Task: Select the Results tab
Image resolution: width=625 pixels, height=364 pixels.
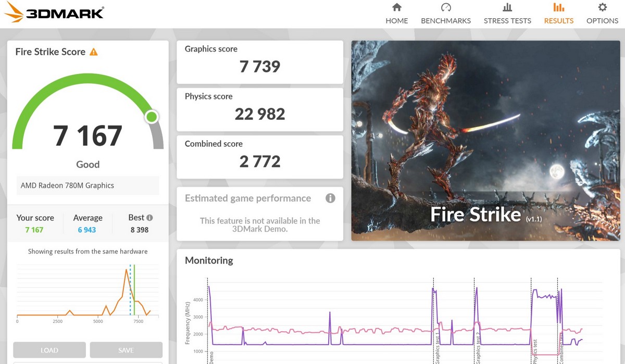Action: coord(559,14)
